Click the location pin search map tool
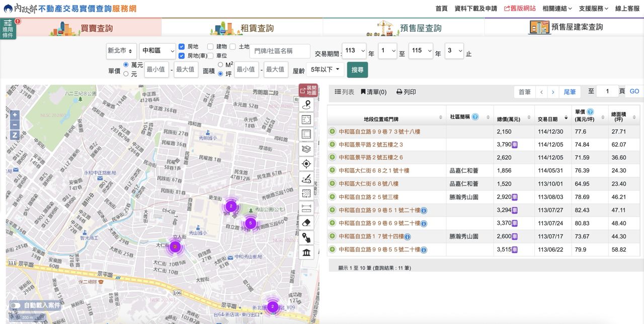 click(x=306, y=105)
